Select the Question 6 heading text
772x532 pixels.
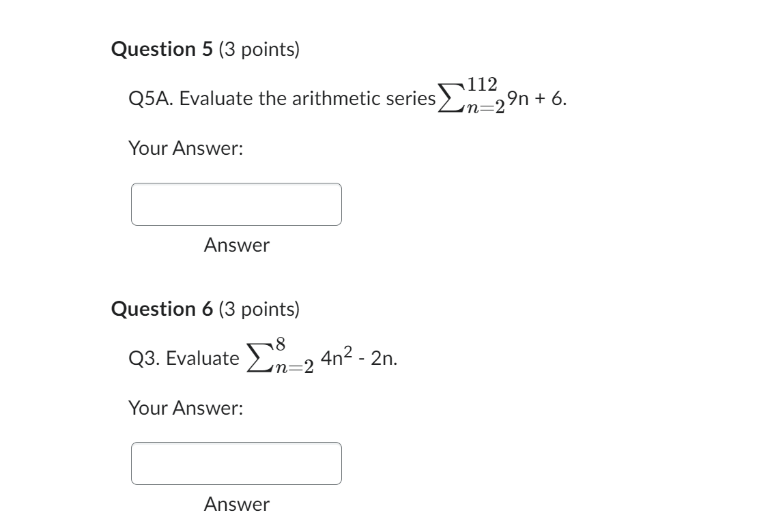coord(162,308)
